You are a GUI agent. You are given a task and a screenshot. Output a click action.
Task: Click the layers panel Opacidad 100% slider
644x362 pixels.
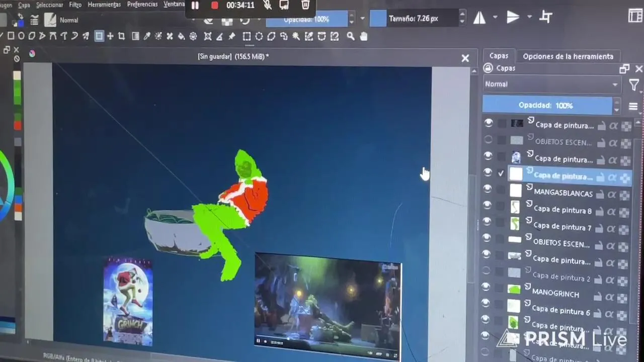[x=547, y=105]
